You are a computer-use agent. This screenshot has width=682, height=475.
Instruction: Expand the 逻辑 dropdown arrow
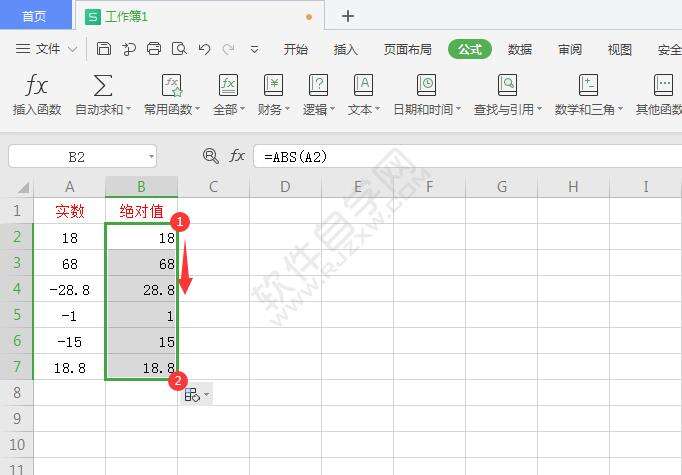click(x=332, y=109)
